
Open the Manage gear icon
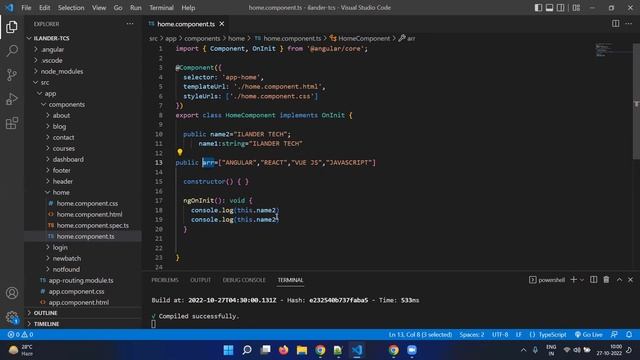click(x=12, y=317)
